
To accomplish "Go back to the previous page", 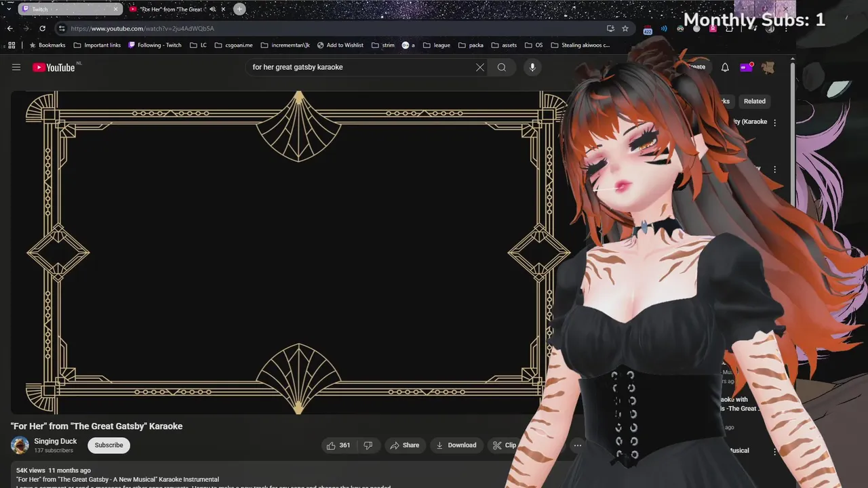I will 9,28.
